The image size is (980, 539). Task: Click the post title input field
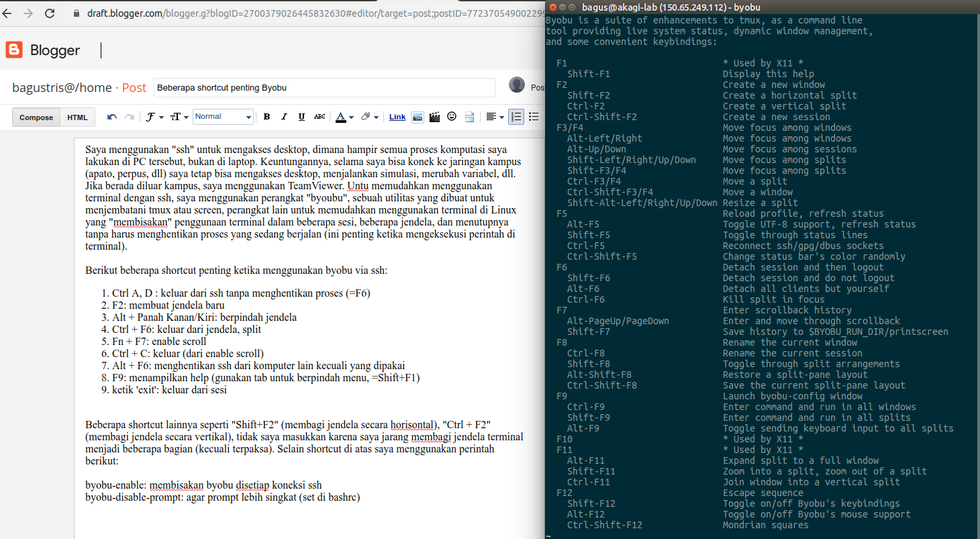[x=324, y=88]
